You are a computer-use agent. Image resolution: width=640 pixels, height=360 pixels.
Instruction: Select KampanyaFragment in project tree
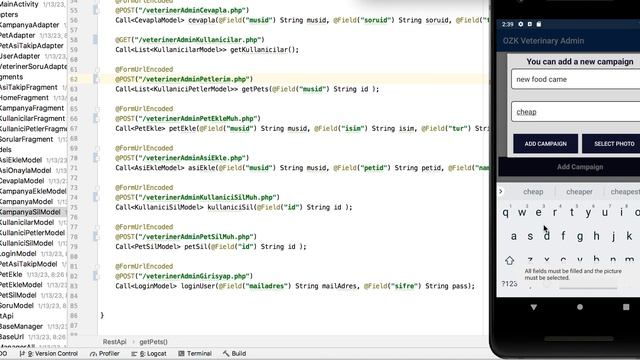click(x=32, y=108)
